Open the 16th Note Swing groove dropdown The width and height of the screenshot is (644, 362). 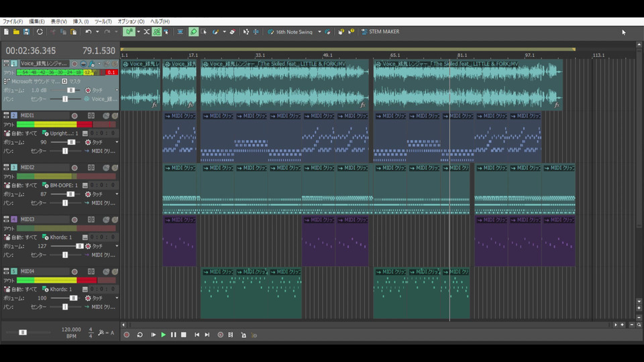tap(319, 32)
